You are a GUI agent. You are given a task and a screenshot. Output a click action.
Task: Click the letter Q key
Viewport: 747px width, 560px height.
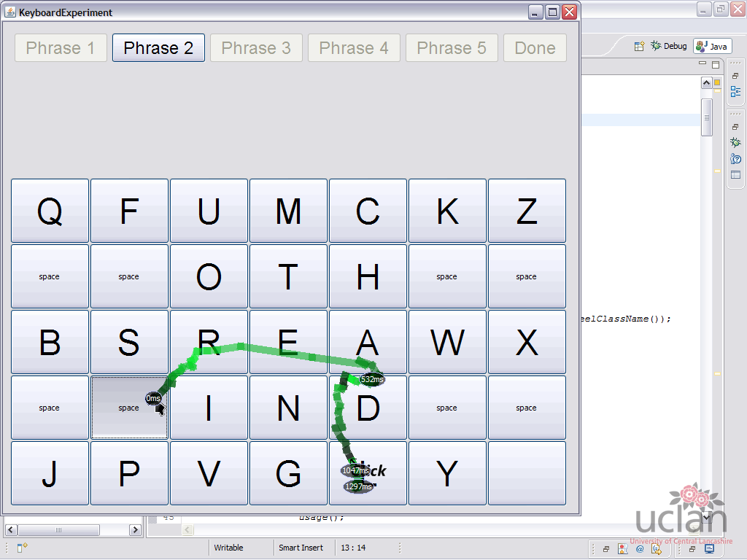50,211
